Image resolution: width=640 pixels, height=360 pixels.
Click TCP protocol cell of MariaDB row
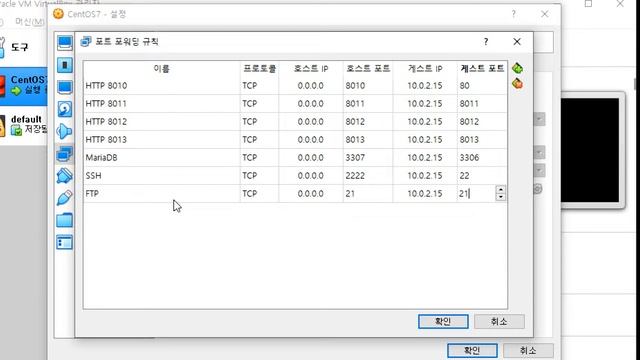pyautogui.click(x=260, y=158)
